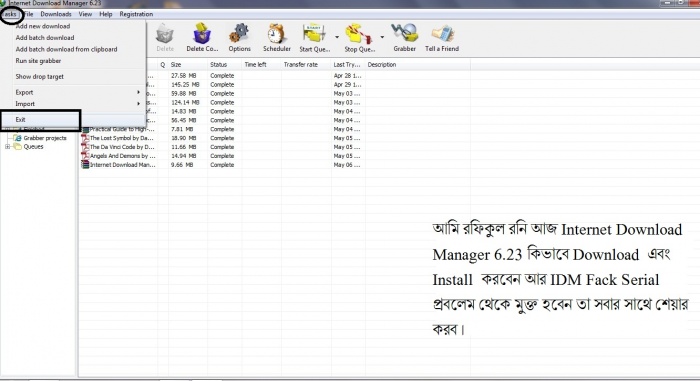Click the Apr 28 last try cell
The height and width of the screenshot is (381, 700).
(x=347, y=76)
